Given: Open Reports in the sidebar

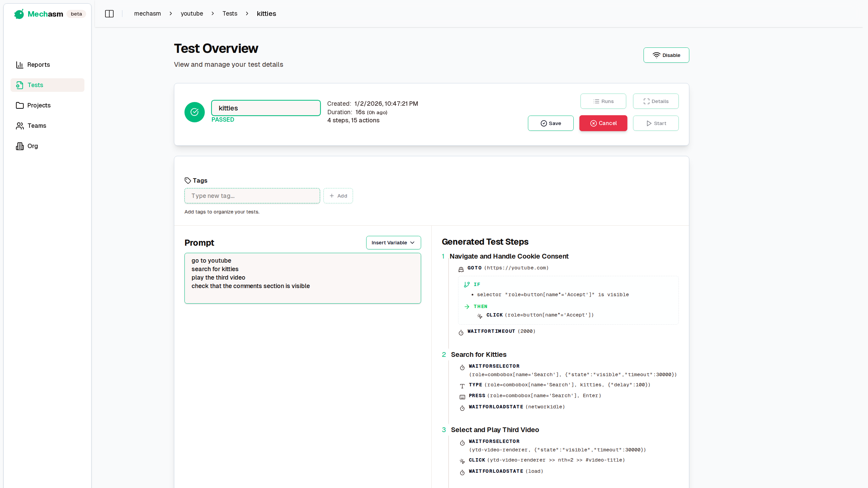Looking at the screenshot, I should [38, 65].
